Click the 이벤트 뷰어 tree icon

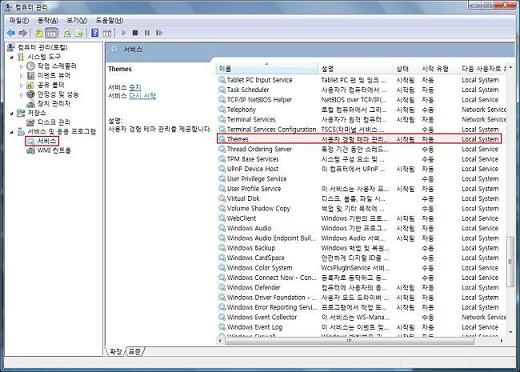(31, 75)
